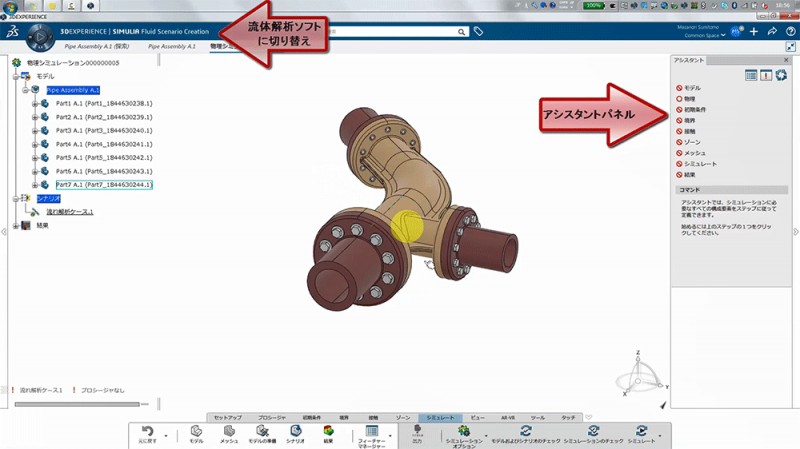The image size is (800, 449).
Task: Click the expand viewport icon under help
Action: 790,47
